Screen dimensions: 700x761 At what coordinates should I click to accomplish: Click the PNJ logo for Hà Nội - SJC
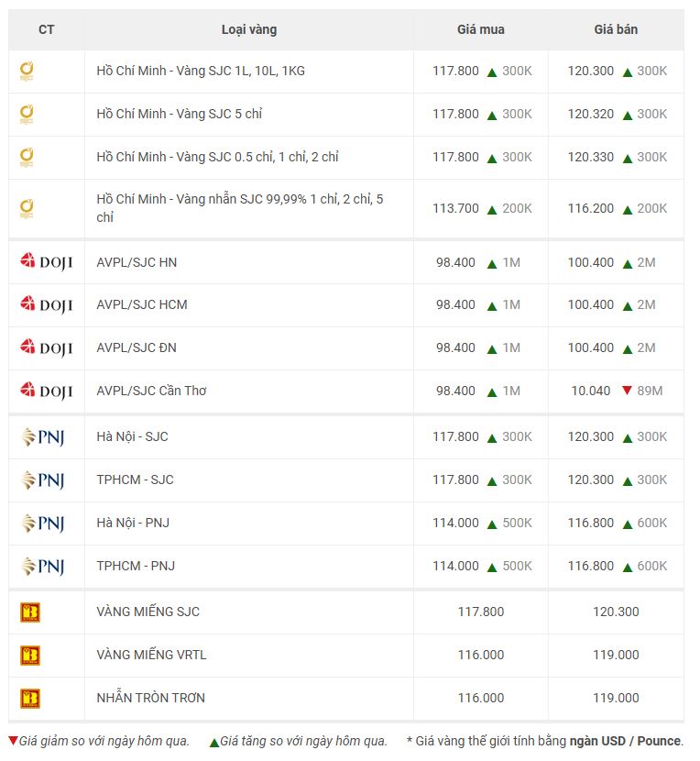point(43,436)
